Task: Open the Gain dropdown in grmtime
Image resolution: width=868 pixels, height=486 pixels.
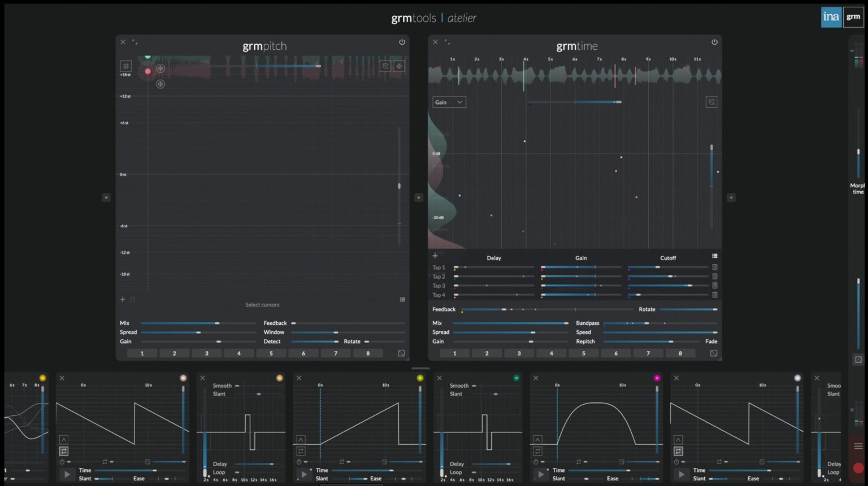Action: point(449,102)
